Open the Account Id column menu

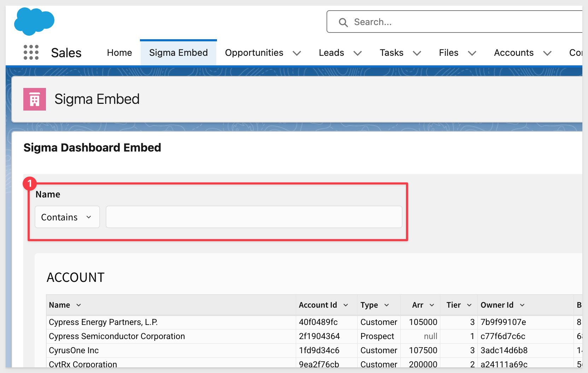click(346, 305)
